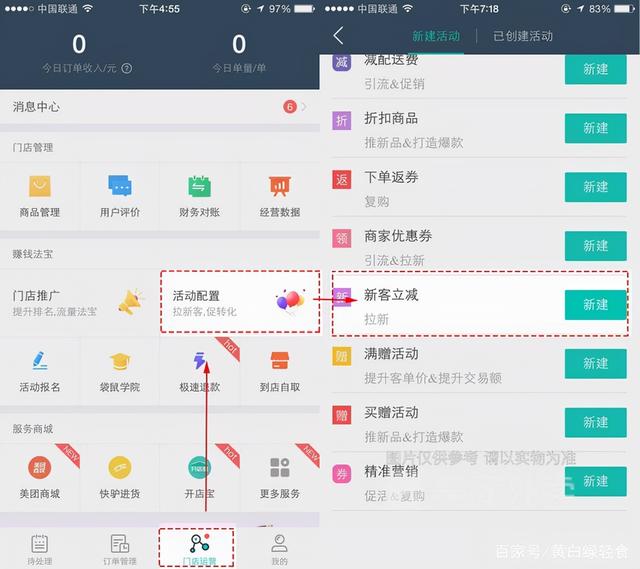Image resolution: width=640 pixels, height=569 pixels.
Task: Open 美团商城 mall icon
Action: [x=40, y=467]
